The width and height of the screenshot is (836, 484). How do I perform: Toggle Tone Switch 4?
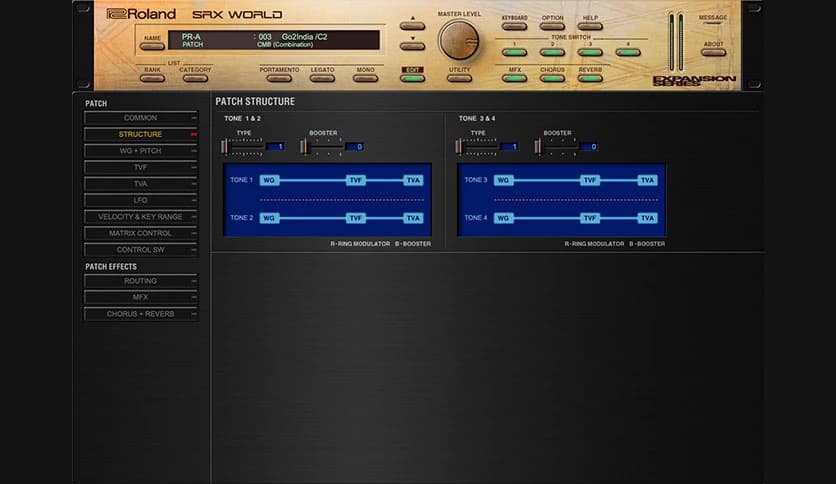(x=628, y=52)
